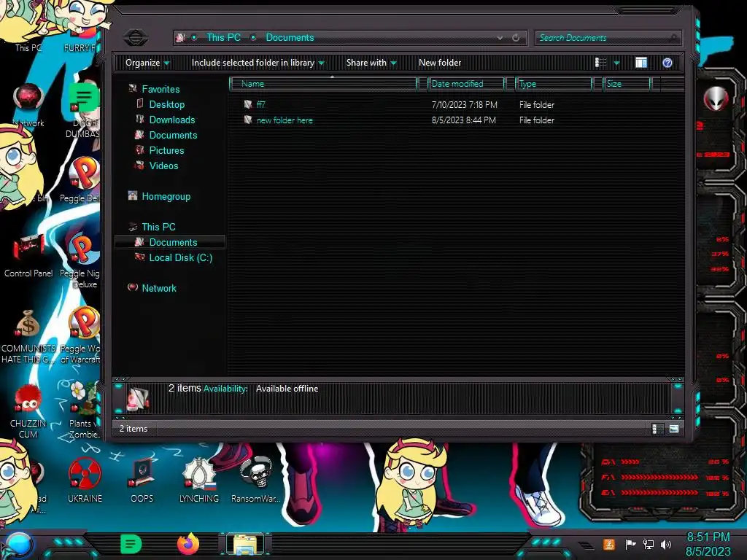Open Peggle Nights Deluxe desktop icon
Viewport: 747px width, 560px height.
[80, 261]
